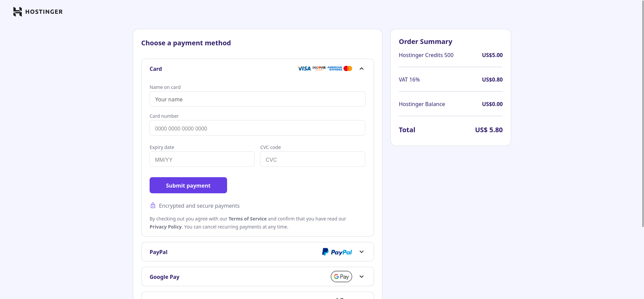The width and height of the screenshot is (644, 299).
Task: Expand the Google Pay option chevron
Action: [362, 277]
